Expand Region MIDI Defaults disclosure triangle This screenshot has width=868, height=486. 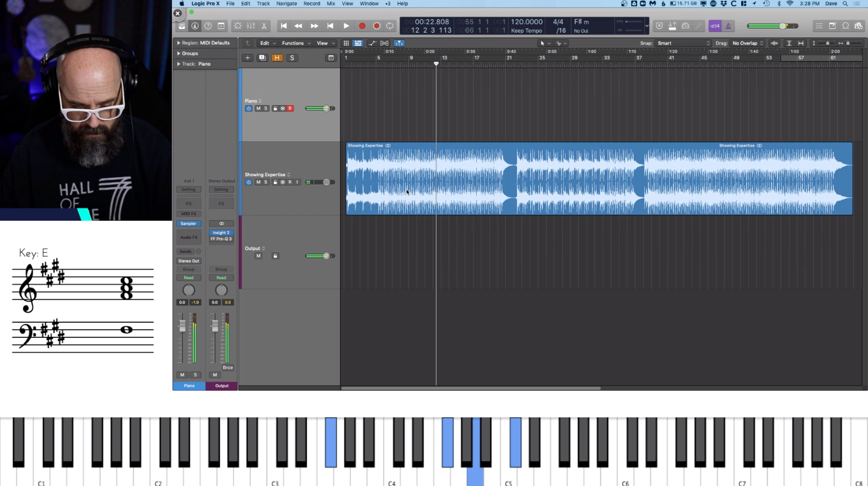point(179,43)
